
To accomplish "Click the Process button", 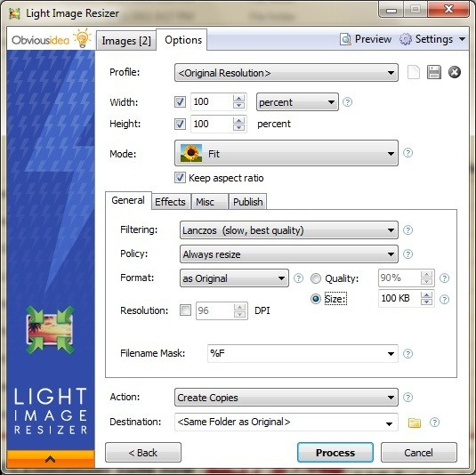I will click(335, 453).
